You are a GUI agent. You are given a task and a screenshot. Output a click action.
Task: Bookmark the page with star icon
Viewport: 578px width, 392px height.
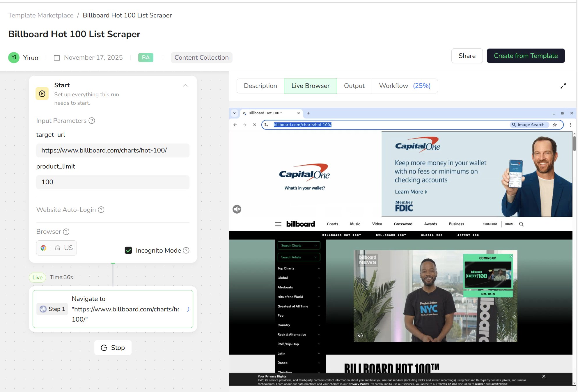point(555,125)
